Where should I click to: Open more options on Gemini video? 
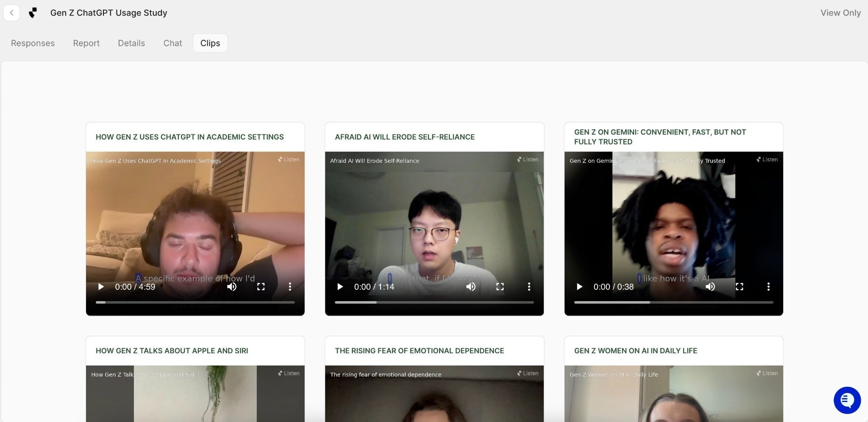[768, 287]
